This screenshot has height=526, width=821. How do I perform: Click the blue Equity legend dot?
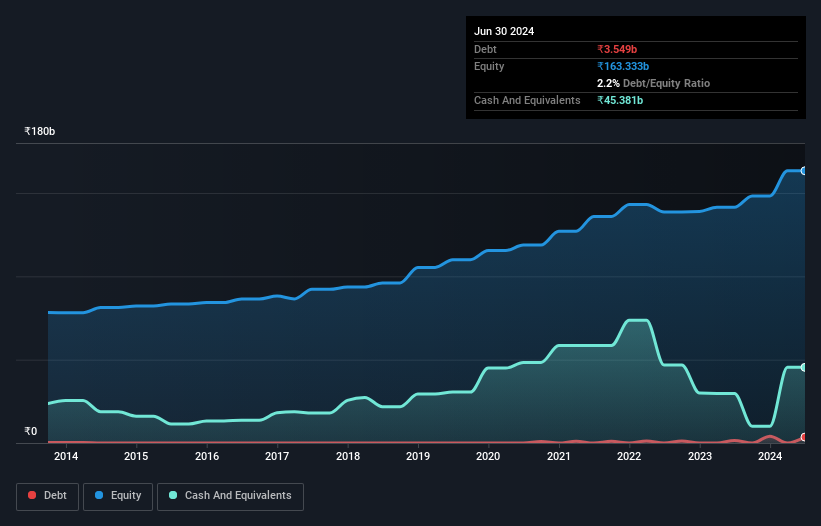click(99, 495)
